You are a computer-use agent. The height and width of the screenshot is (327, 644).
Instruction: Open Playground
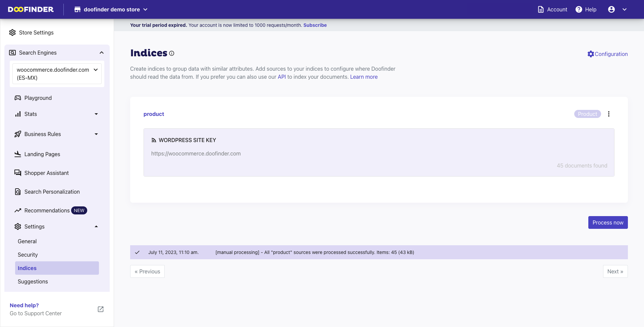(x=38, y=98)
